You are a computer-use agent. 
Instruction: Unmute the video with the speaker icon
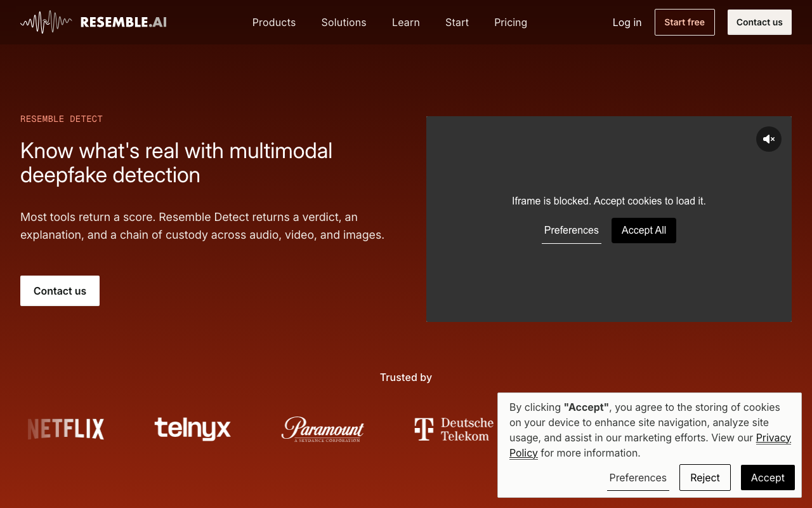pyautogui.click(x=768, y=139)
